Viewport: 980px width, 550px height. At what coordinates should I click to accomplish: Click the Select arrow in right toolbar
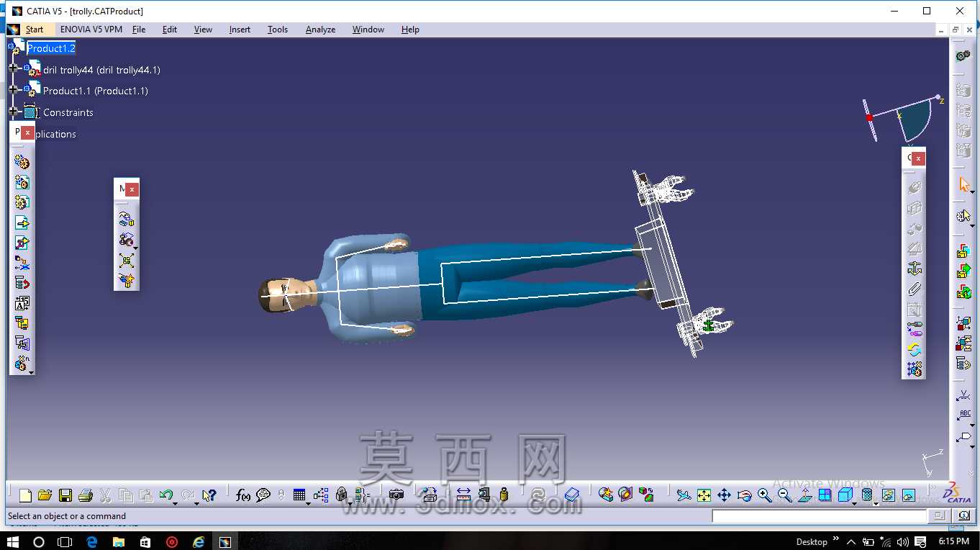[x=964, y=185]
